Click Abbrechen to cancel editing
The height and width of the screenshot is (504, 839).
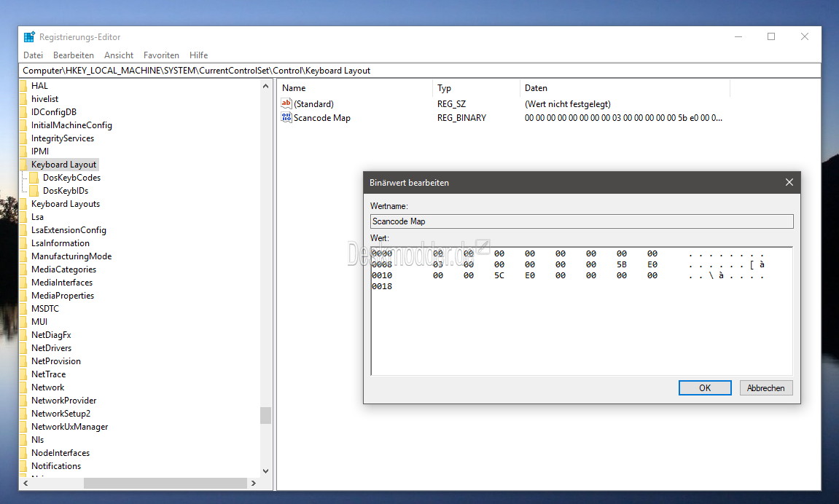[765, 388]
